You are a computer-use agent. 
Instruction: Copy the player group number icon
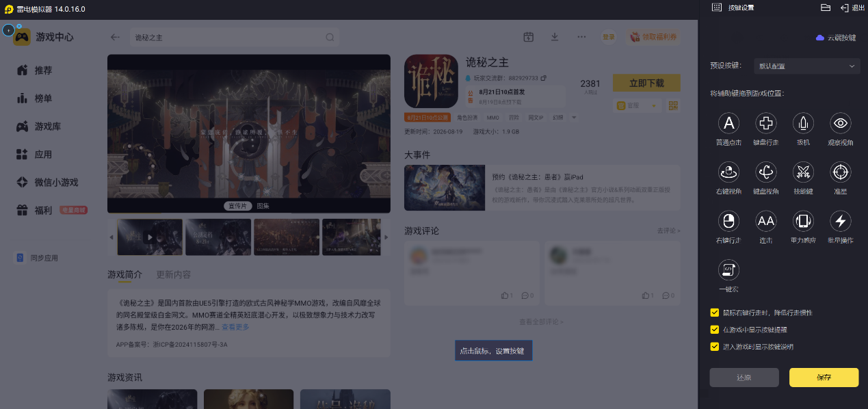pos(544,78)
